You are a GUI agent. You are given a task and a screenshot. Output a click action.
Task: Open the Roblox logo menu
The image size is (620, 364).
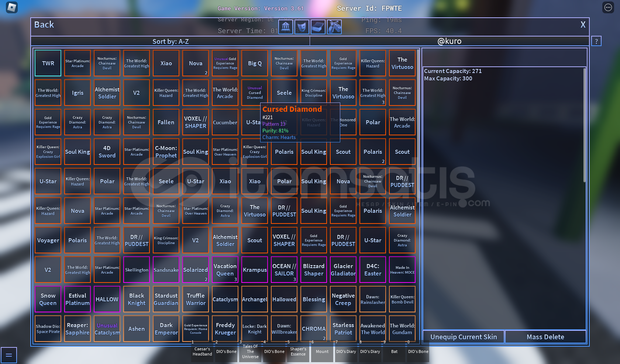(12, 7)
